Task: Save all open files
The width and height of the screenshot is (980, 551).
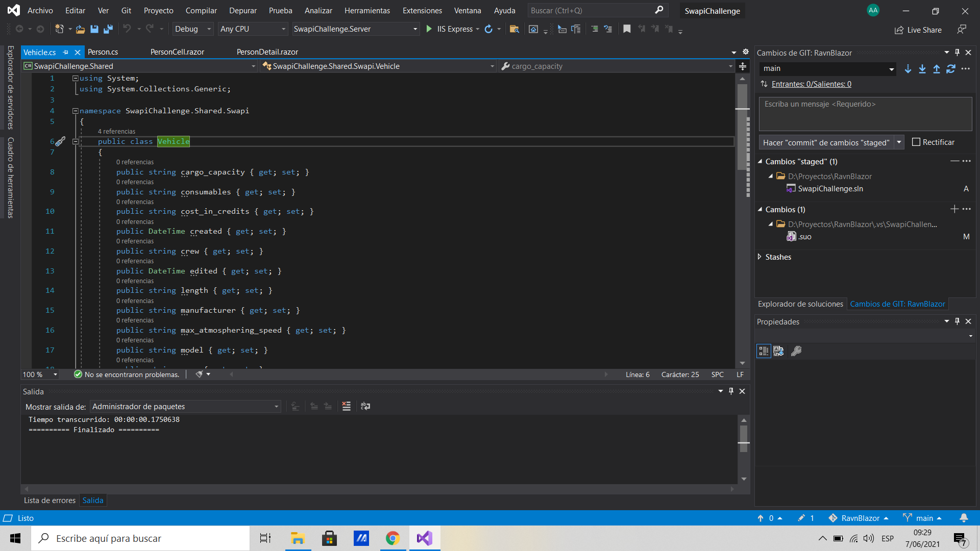Action: click(108, 29)
